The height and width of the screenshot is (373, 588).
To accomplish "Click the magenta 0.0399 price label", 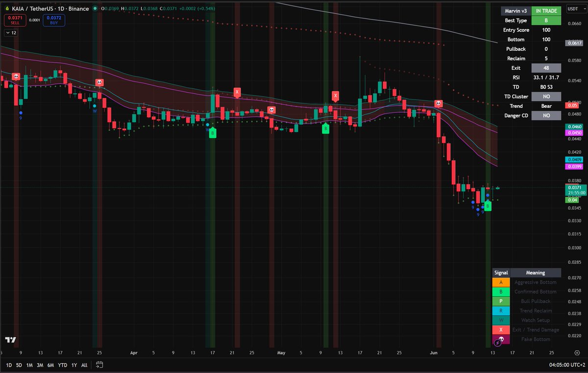I will [574, 167].
